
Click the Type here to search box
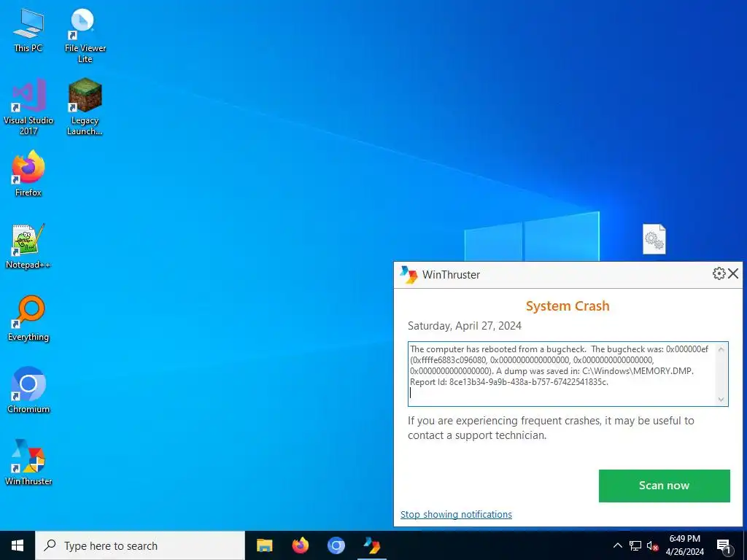tap(140, 545)
